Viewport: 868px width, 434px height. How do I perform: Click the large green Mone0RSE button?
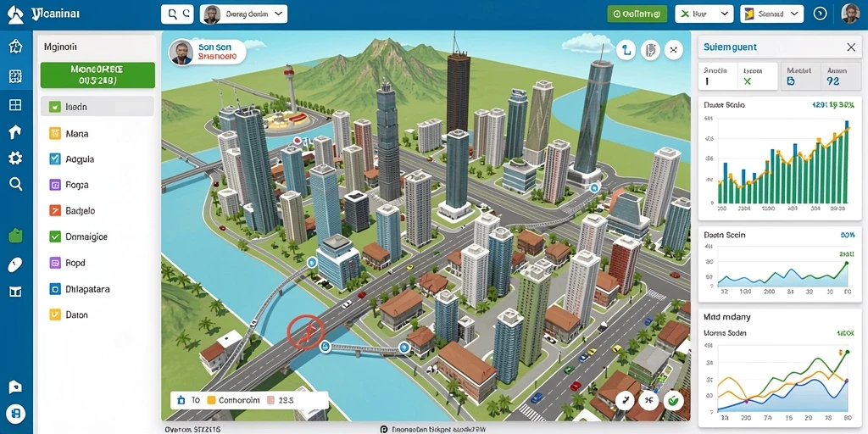(97, 75)
